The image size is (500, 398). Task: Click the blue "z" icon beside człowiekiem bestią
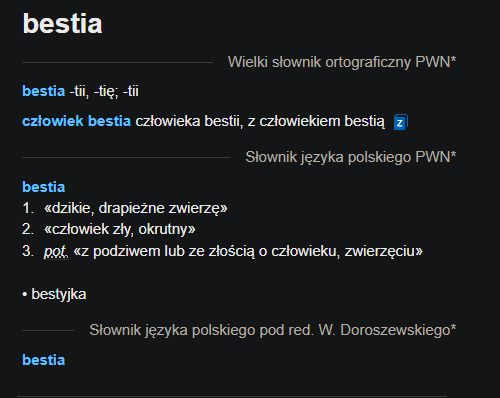click(x=400, y=122)
